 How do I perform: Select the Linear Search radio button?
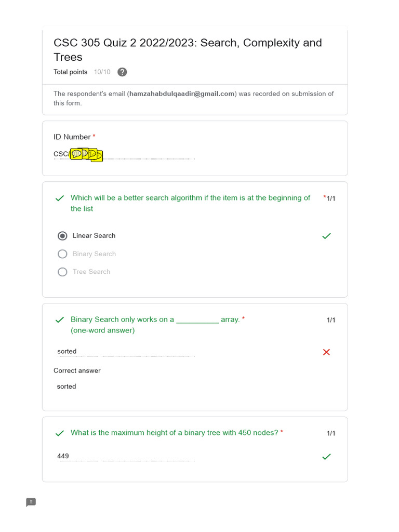pos(63,236)
